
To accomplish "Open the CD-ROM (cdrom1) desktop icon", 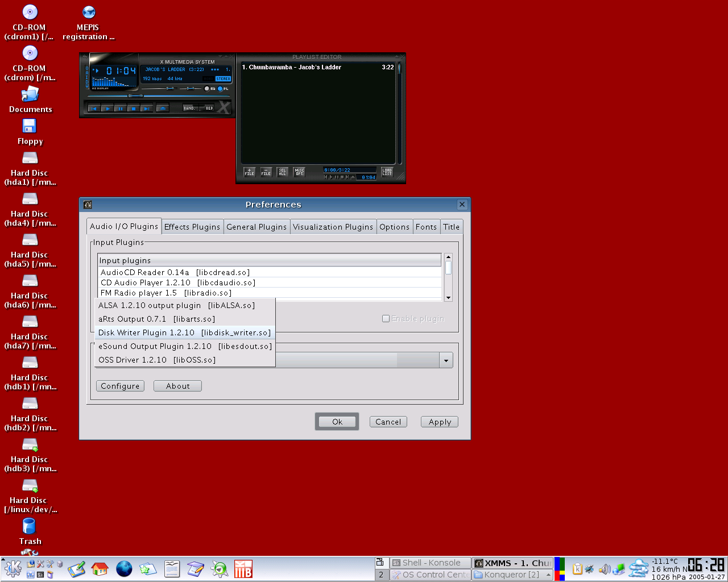I will (30, 23).
